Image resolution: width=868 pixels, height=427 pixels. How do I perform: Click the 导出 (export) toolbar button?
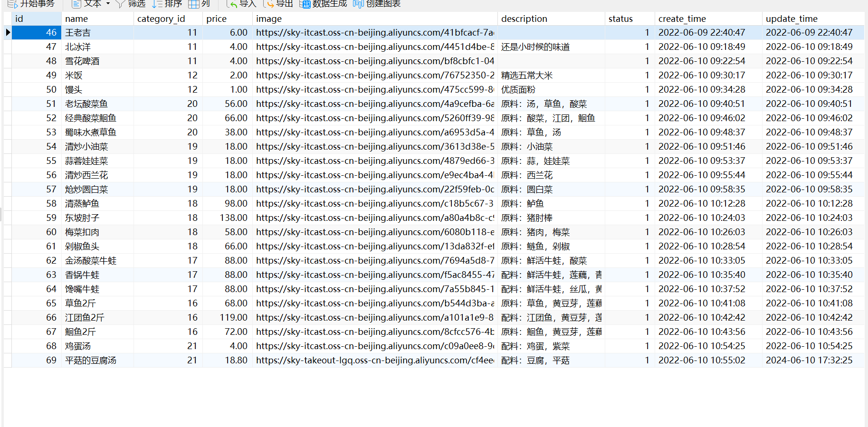278,4
